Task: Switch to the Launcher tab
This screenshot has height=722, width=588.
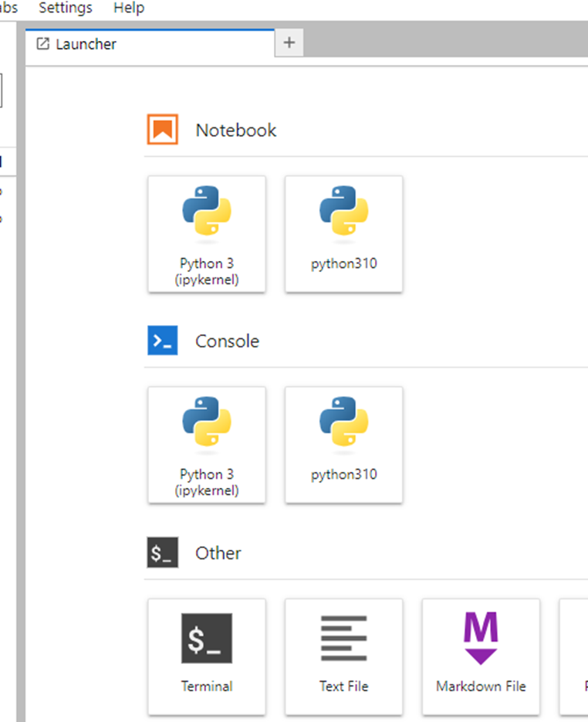Action: coord(86,44)
